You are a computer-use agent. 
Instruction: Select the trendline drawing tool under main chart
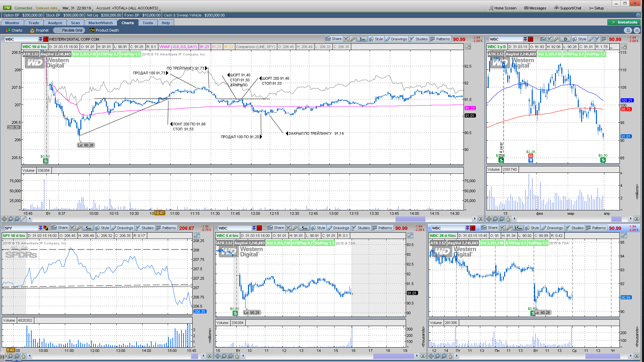[23, 219]
